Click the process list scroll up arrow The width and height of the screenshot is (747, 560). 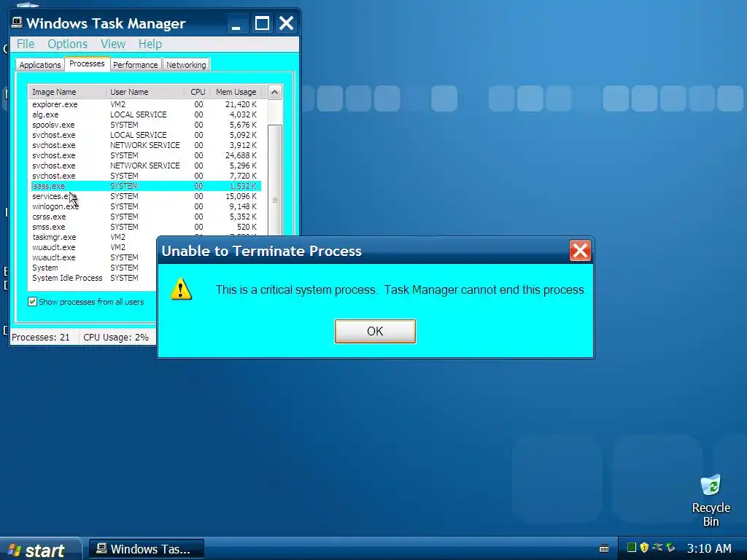(x=274, y=93)
